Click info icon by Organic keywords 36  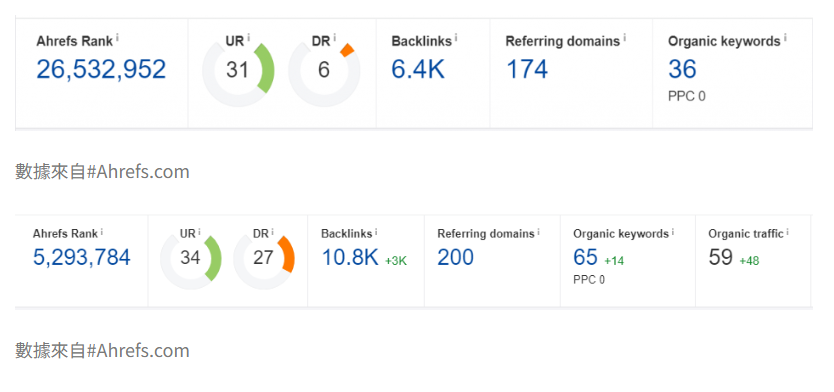click(x=785, y=38)
